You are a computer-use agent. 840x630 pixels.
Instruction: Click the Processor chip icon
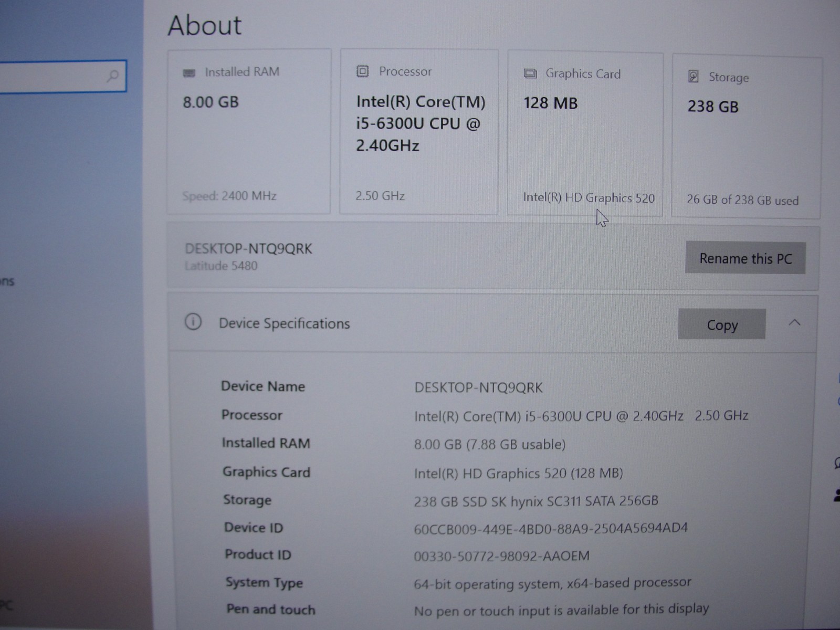click(362, 71)
